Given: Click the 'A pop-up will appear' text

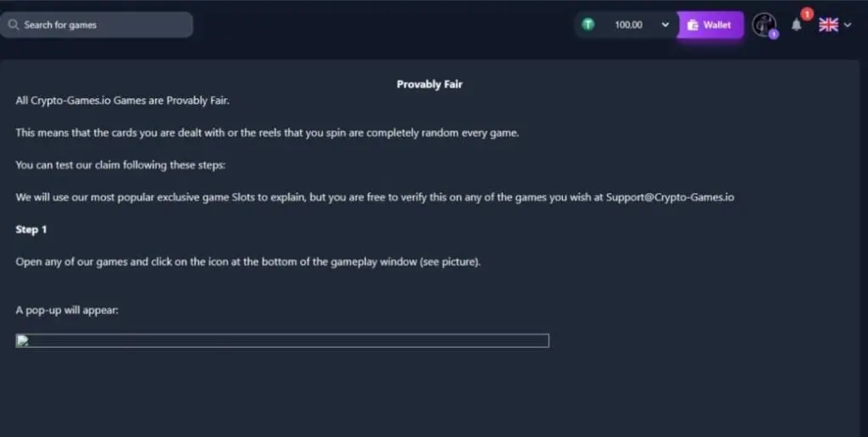Looking at the screenshot, I should 67,310.
